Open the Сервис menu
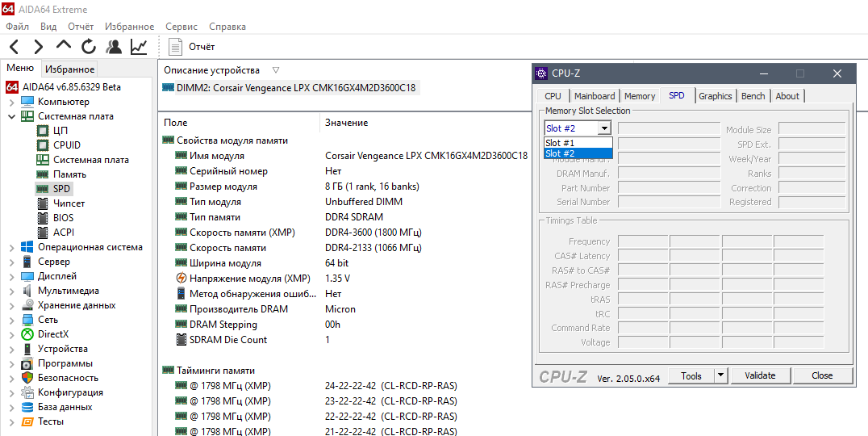The width and height of the screenshot is (868, 436). click(x=182, y=27)
